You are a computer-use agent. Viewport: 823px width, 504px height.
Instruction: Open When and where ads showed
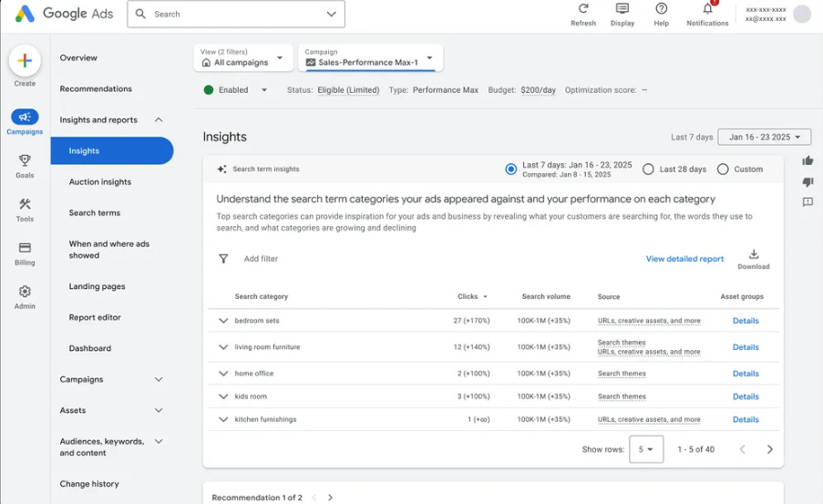point(109,250)
